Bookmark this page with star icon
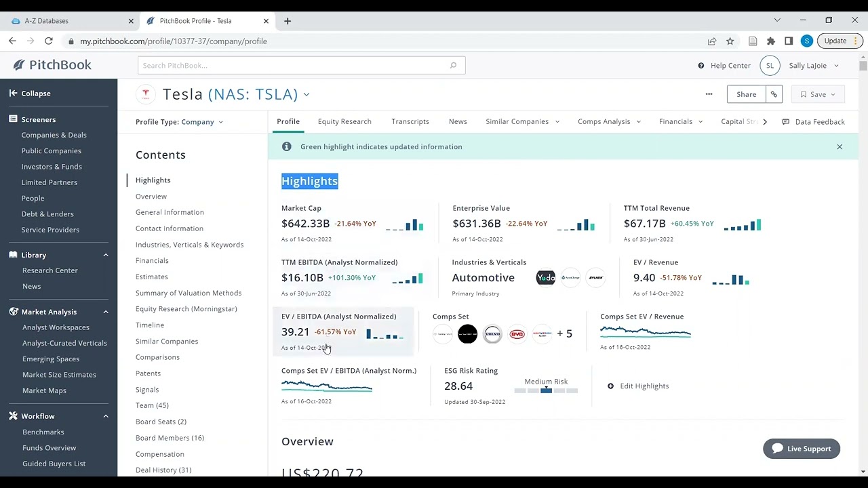 [x=730, y=41]
